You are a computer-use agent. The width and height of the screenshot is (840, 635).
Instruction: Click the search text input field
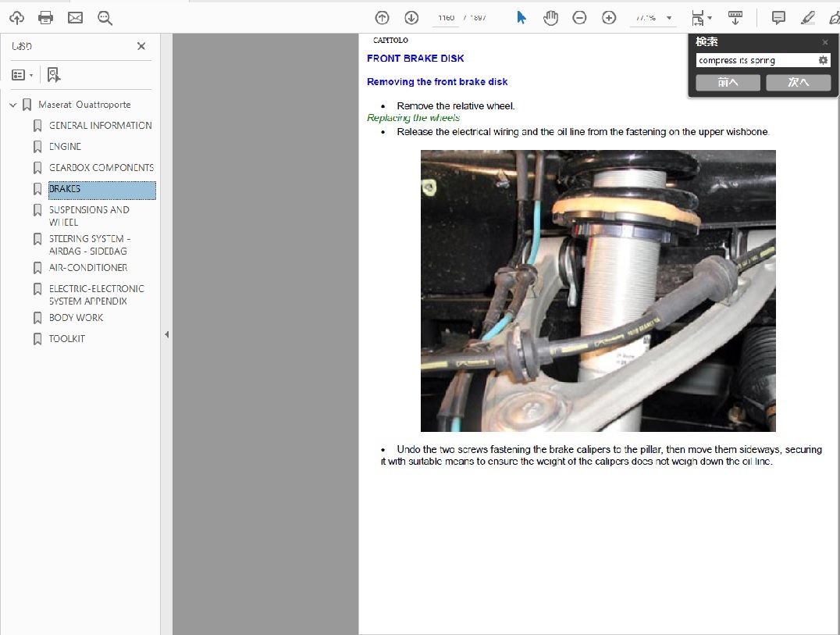755,60
